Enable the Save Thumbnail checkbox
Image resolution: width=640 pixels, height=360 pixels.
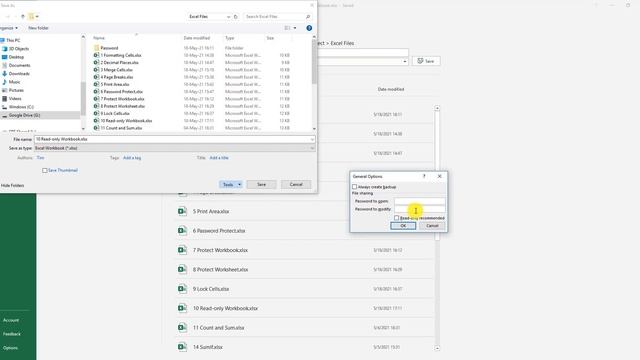(44, 170)
